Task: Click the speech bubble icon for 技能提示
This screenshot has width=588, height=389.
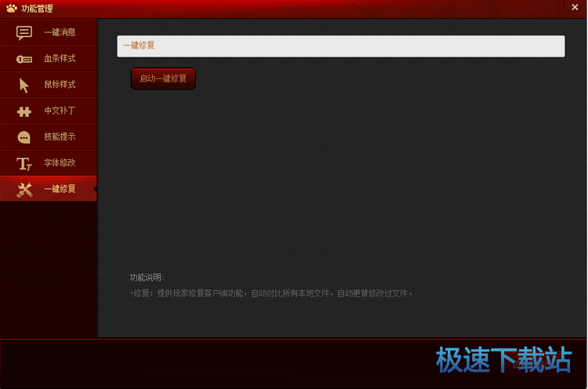Action: click(24, 137)
